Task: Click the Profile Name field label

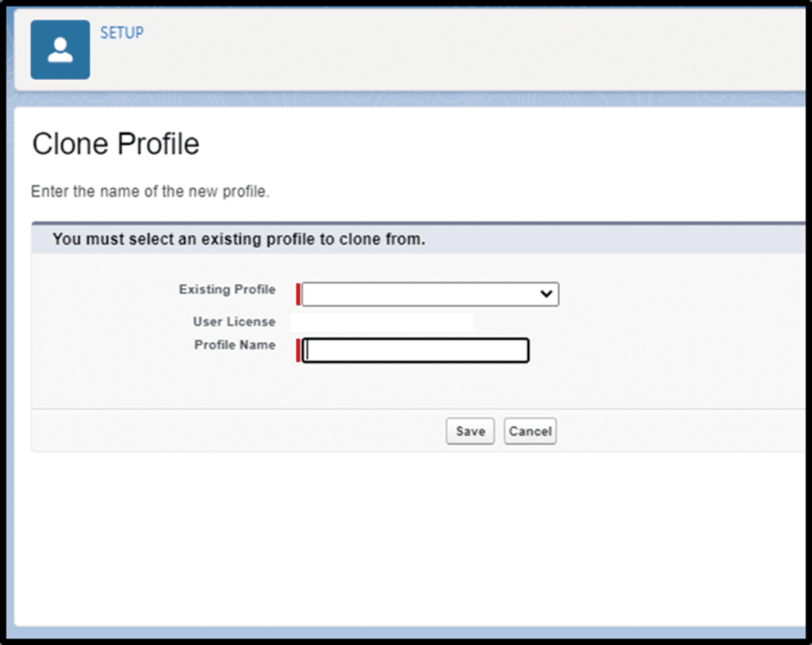Action: tap(235, 345)
